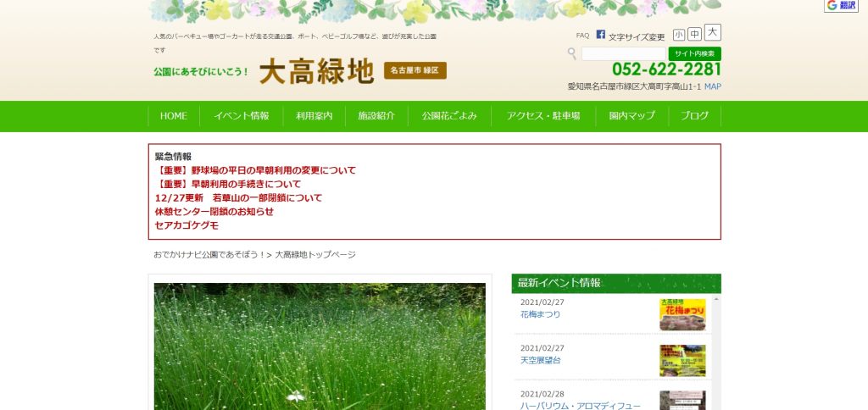Screen dimensions: 868x410
Task: Set text size to small (小)
Action: (x=679, y=34)
